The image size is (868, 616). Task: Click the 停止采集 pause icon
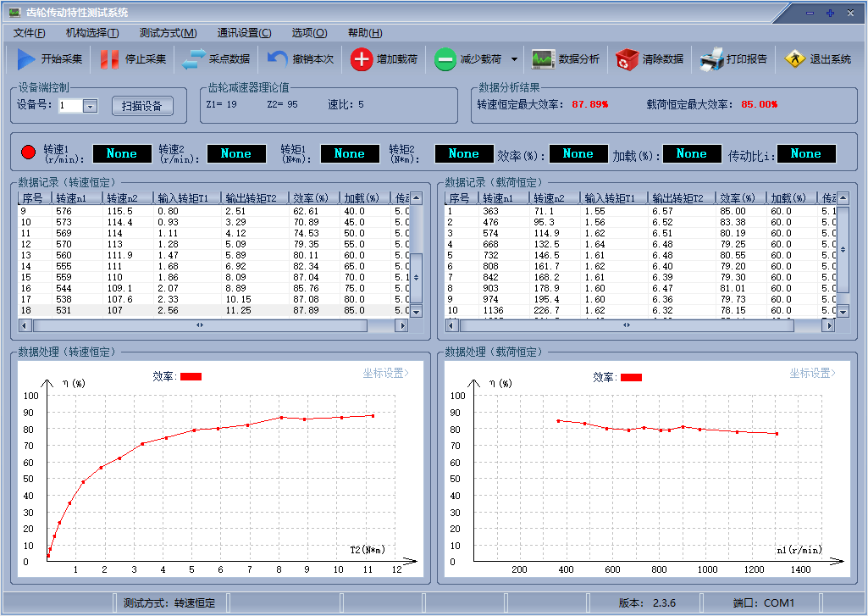coord(110,59)
